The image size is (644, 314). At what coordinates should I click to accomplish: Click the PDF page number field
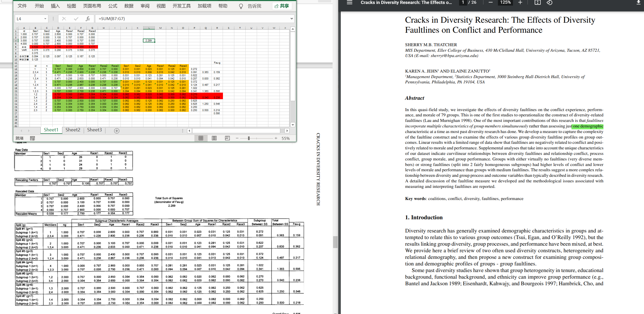(463, 3)
